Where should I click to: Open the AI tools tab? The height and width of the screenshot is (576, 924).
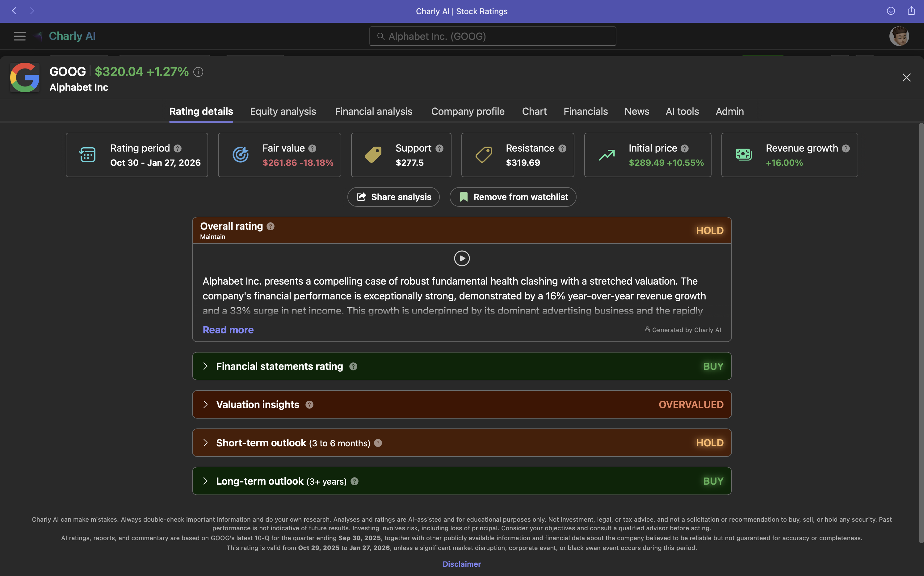point(682,111)
